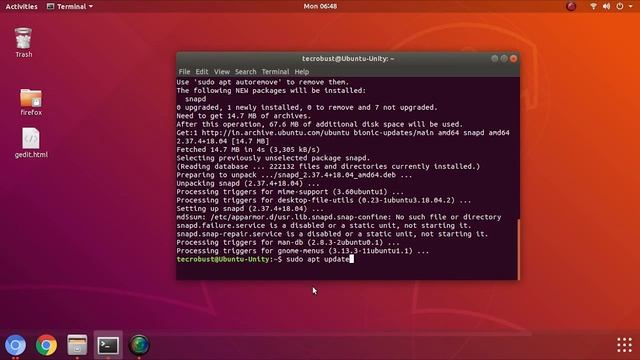Click 'Preparing to unpack' line

(294, 175)
